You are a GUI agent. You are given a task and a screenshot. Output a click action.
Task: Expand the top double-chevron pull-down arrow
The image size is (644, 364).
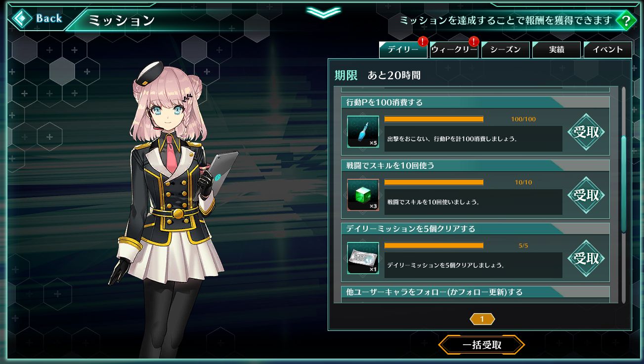[323, 12]
